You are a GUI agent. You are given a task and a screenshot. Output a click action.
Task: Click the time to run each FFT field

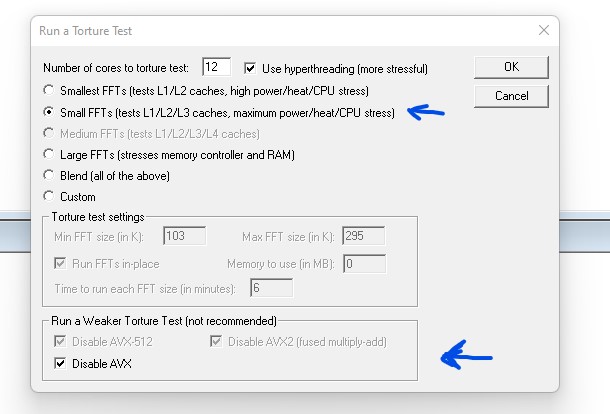click(x=270, y=289)
